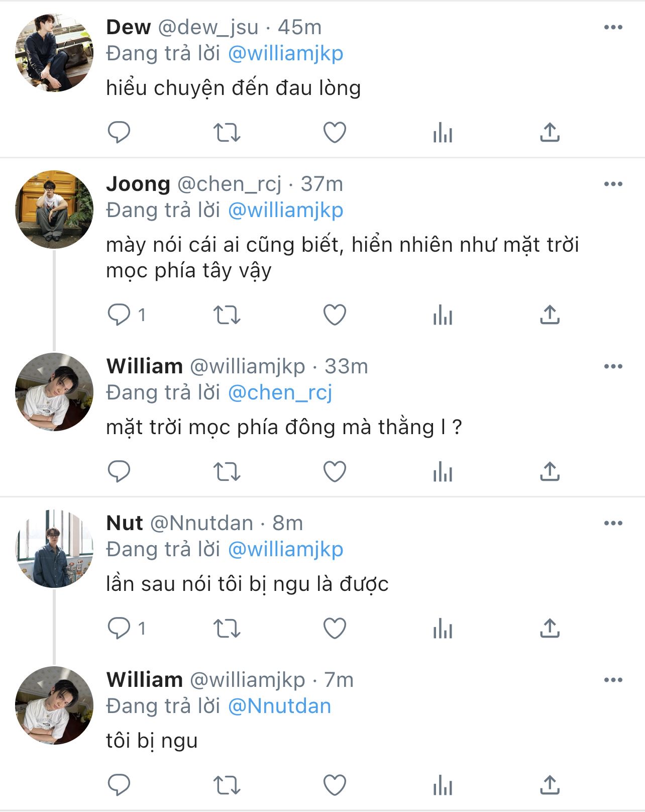Image resolution: width=645 pixels, height=812 pixels.
Task: Click the @chen_rcj mention link
Action: (280, 393)
